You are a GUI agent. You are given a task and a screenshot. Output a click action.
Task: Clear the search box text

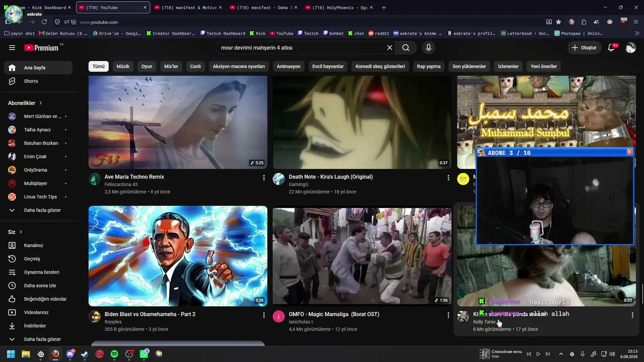click(389, 48)
